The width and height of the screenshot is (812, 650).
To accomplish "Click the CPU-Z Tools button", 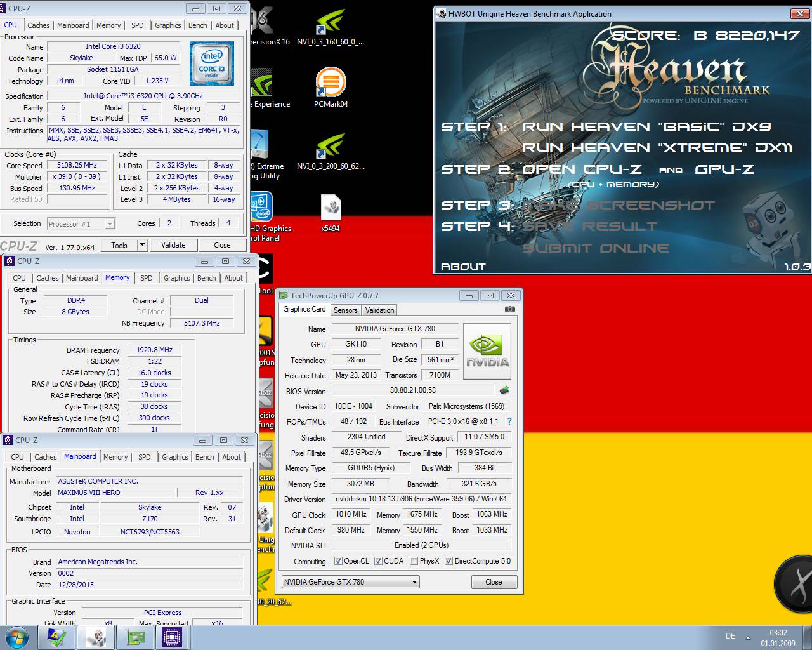I will tap(119, 245).
